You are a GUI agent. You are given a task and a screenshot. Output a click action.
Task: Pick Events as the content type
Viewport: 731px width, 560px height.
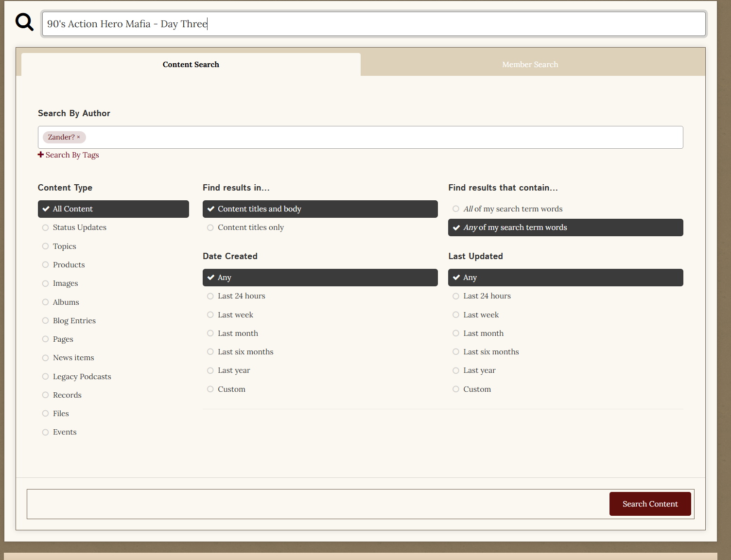pyautogui.click(x=65, y=432)
